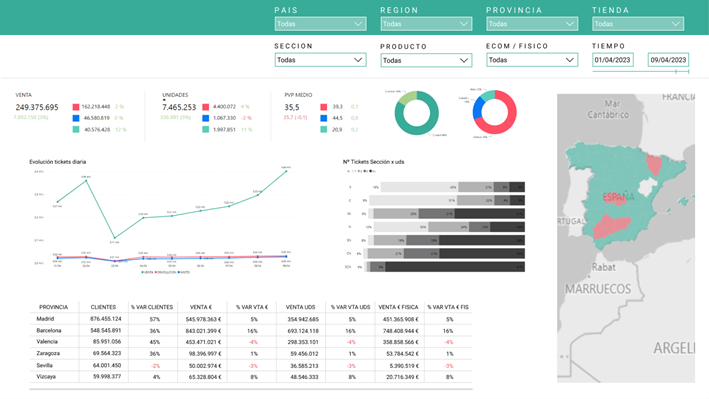Click Sevilla's VENTA € FISICA 5.390.519 €
709x399 pixels.
[402, 365]
